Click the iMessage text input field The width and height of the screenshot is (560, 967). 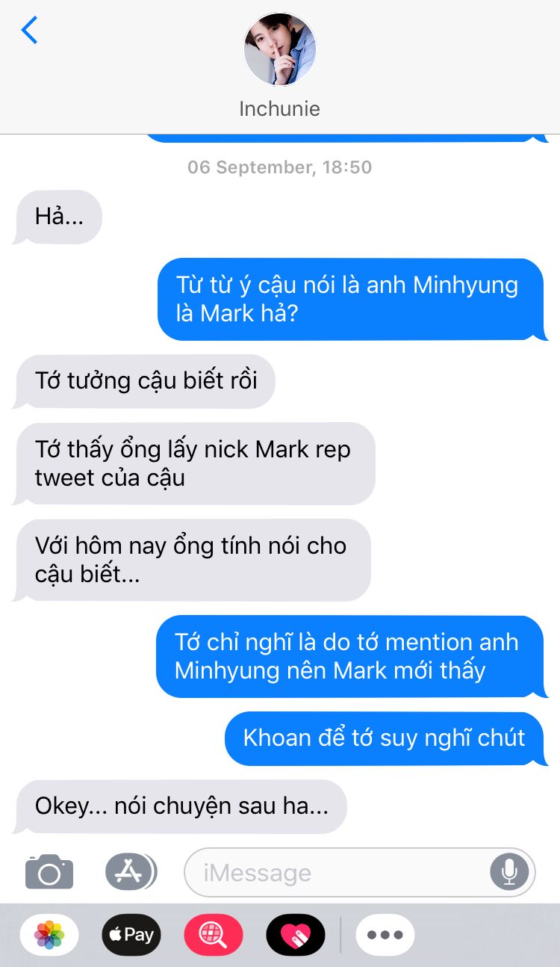[x=360, y=872]
